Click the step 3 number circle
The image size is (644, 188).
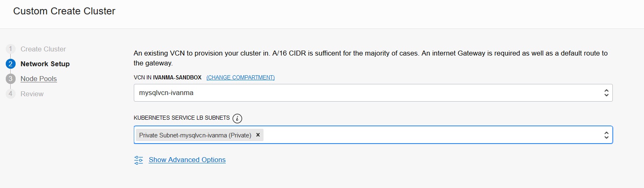pos(10,79)
